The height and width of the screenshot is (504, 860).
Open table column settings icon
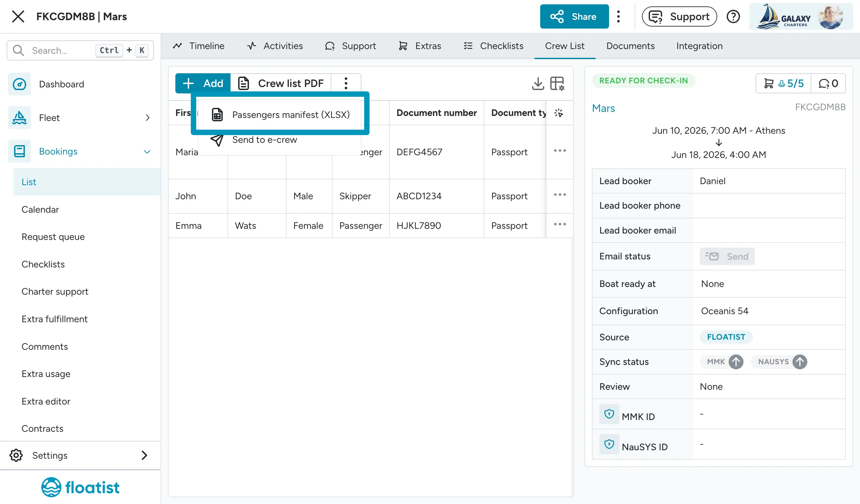click(557, 83)
